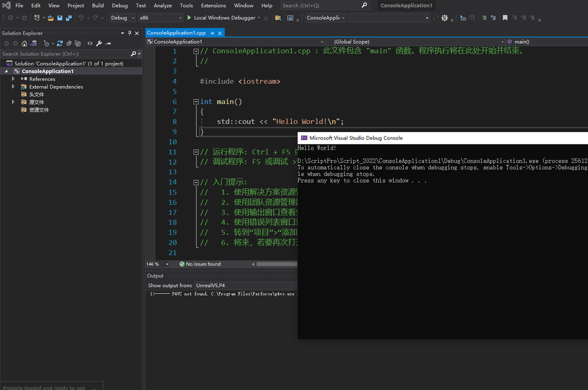Click the gear settings icon in toolbar
Screen dimensions: 588x390
point(445,18)
